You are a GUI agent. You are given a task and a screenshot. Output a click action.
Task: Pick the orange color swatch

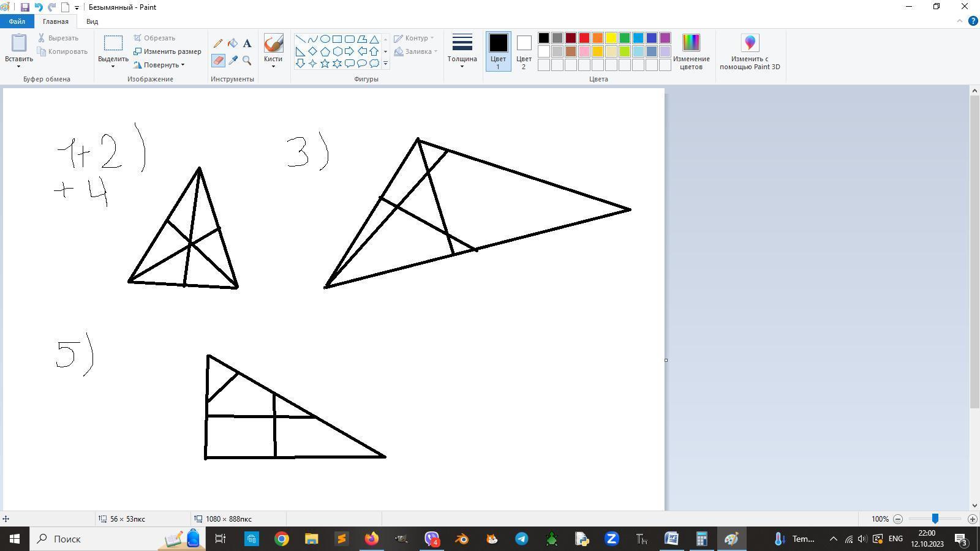coord(598,38)
